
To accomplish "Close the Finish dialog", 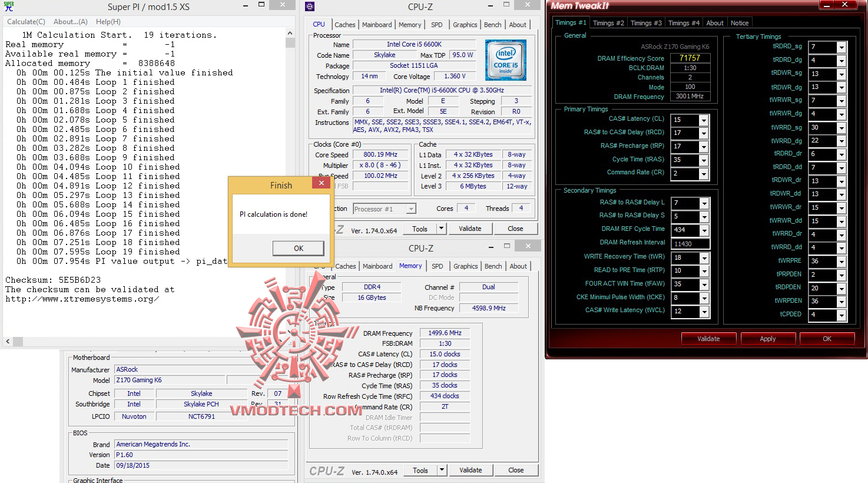I will 322,183.
